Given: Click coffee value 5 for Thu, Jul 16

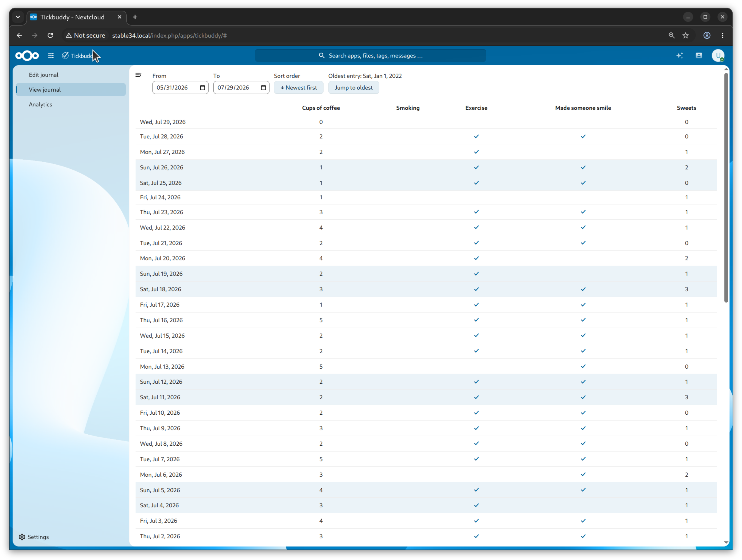Looking at the screenshot, I should click(x=321, y=320).
